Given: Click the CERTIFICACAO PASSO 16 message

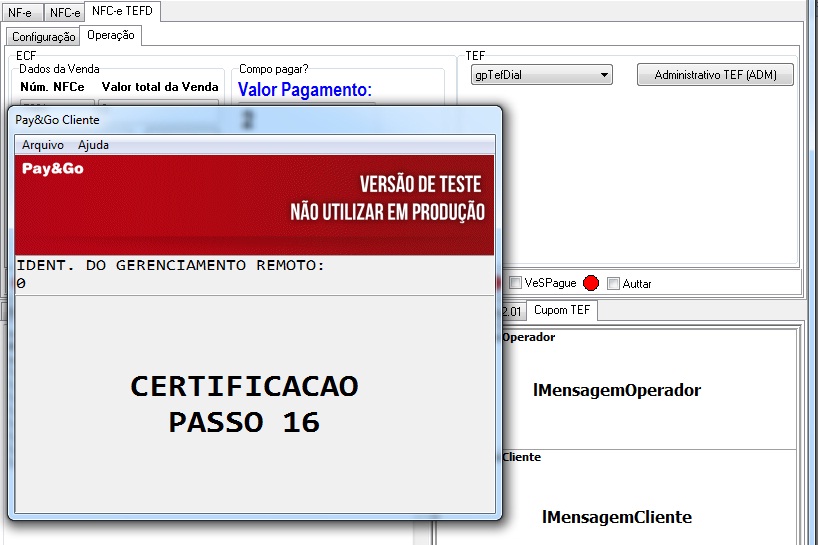Looking at the screenshot, I should pos(244,404).
